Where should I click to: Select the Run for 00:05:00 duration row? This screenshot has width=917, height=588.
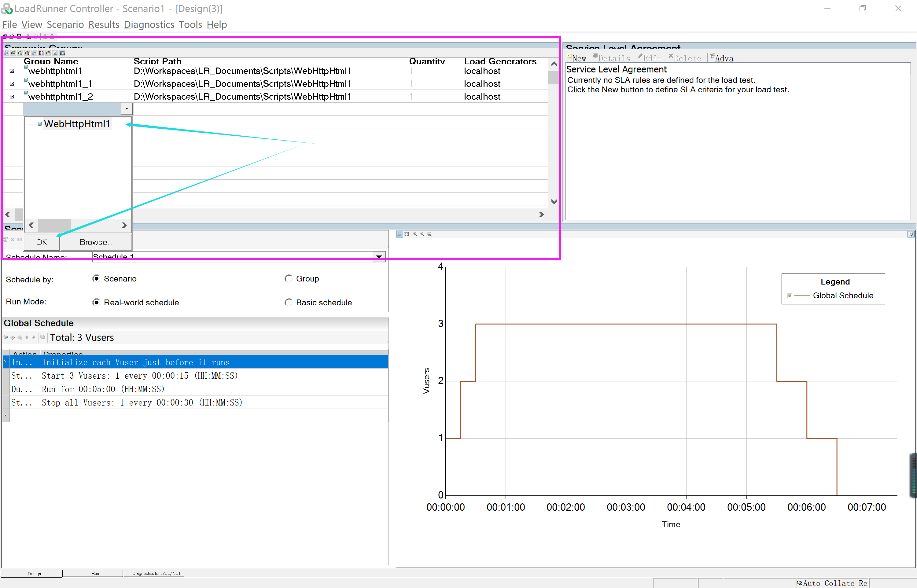[x=103, y=389]
